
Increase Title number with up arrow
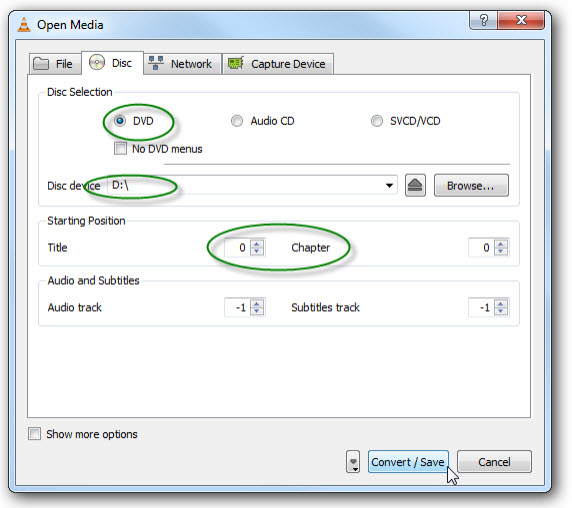click(x=257, y=244)
